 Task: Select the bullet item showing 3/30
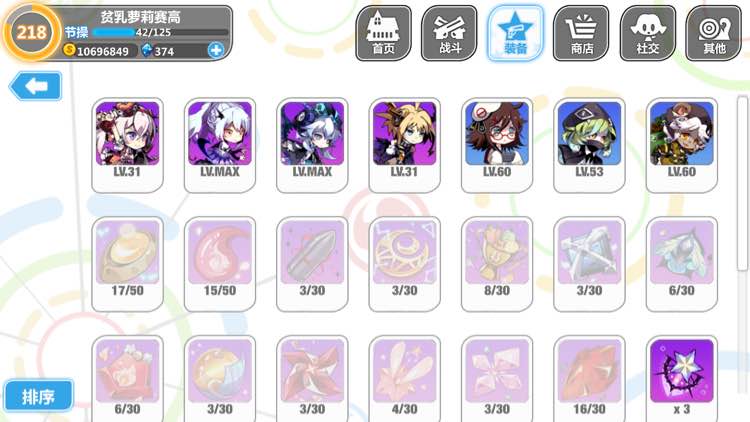tap(312, 264)
